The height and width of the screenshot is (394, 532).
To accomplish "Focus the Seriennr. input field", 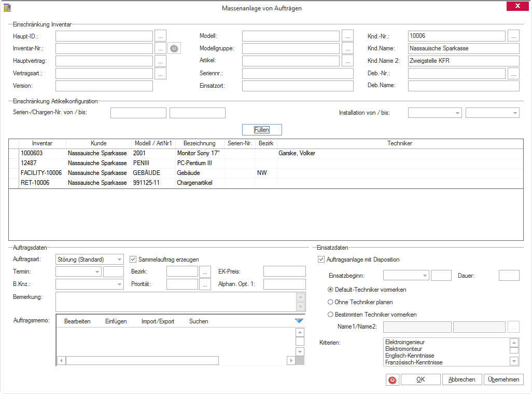I will pyautogui.click(x=298, y=73).
